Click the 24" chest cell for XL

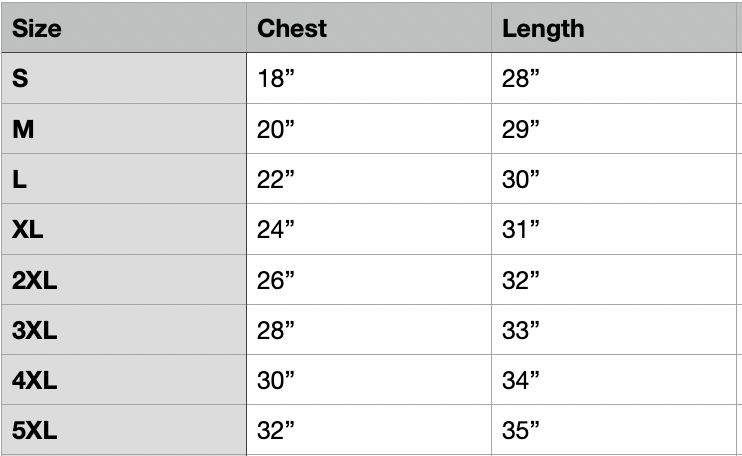pos(276,230)
